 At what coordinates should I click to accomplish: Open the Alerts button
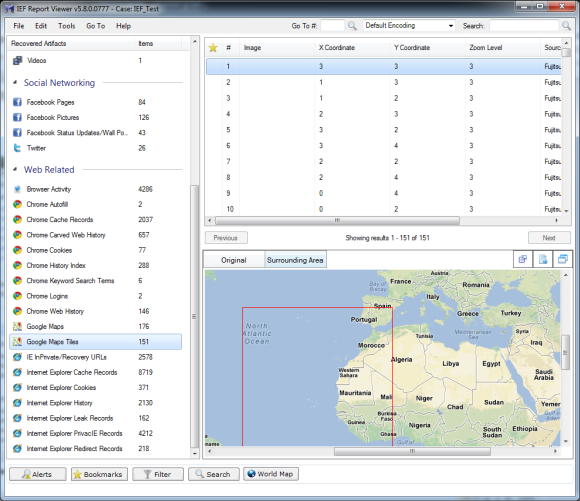38,474
